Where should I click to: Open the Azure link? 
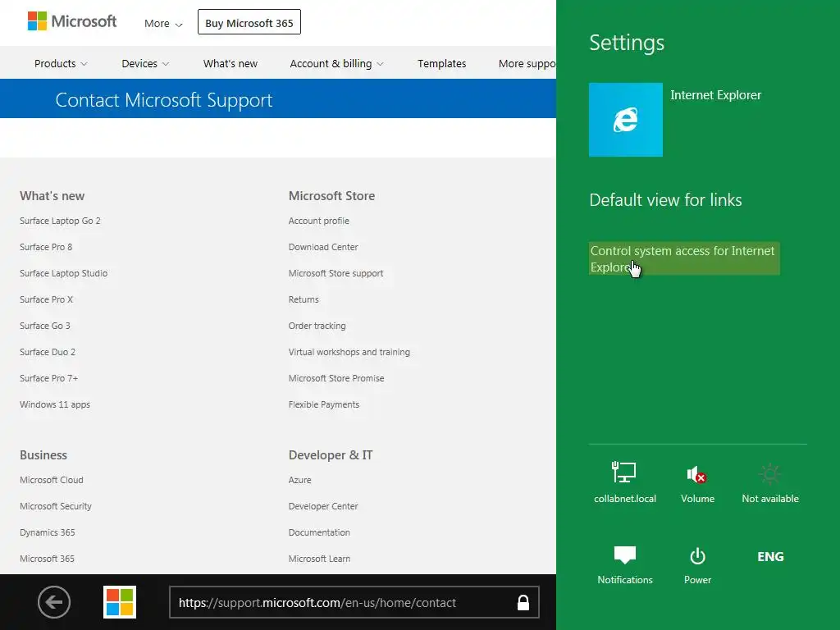pos(300,480)
